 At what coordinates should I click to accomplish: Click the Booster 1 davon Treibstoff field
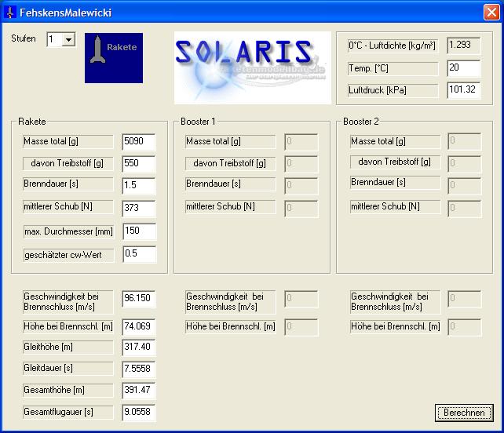[301, 163]
